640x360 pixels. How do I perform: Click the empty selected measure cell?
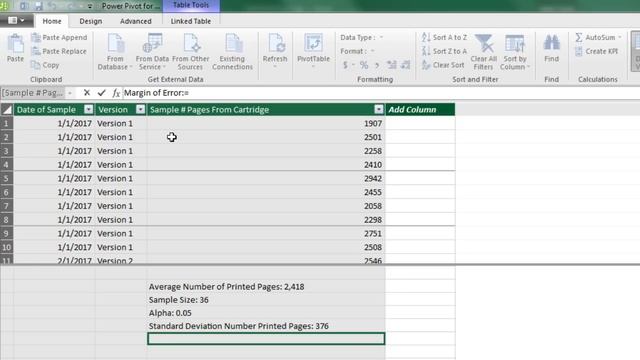pyautogui.click(x=266, y=339)
